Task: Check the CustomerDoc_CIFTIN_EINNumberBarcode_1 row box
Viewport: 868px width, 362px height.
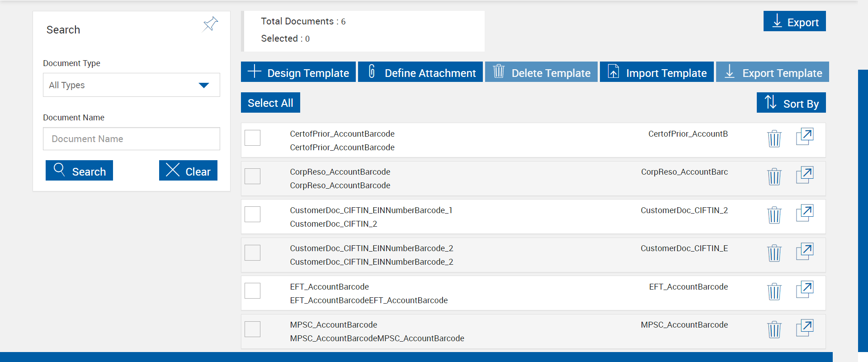Action: coord(252,214)
